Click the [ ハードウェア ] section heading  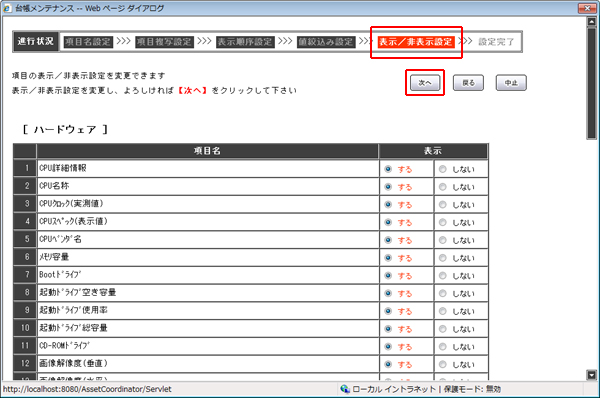pos(65,129)
